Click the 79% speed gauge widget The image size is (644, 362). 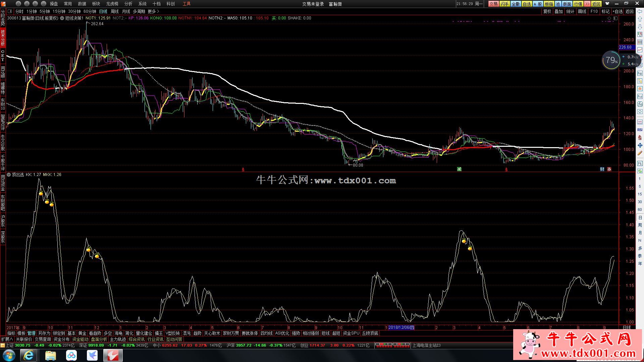point(611,60)
